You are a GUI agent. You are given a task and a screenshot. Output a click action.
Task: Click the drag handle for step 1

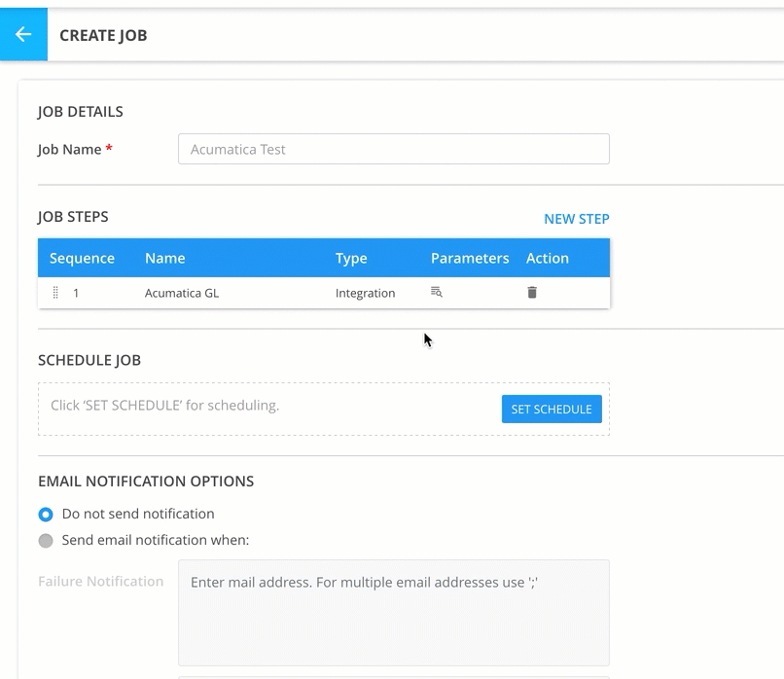coord(55,293)
